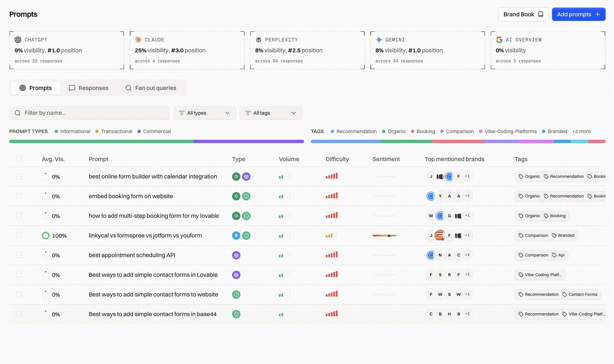Image resolution: width=614 pixels, height=364 pixels.
Task: Click the ChatGPT logo icon
Action: click(x=18, y=40)
